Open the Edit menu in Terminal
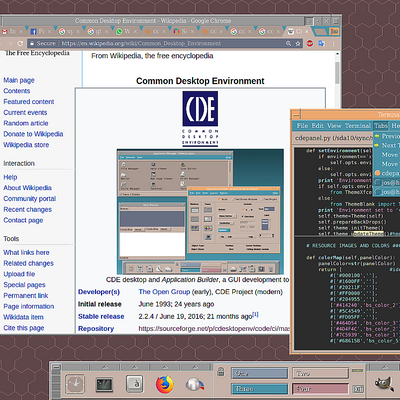 point(317,126)
